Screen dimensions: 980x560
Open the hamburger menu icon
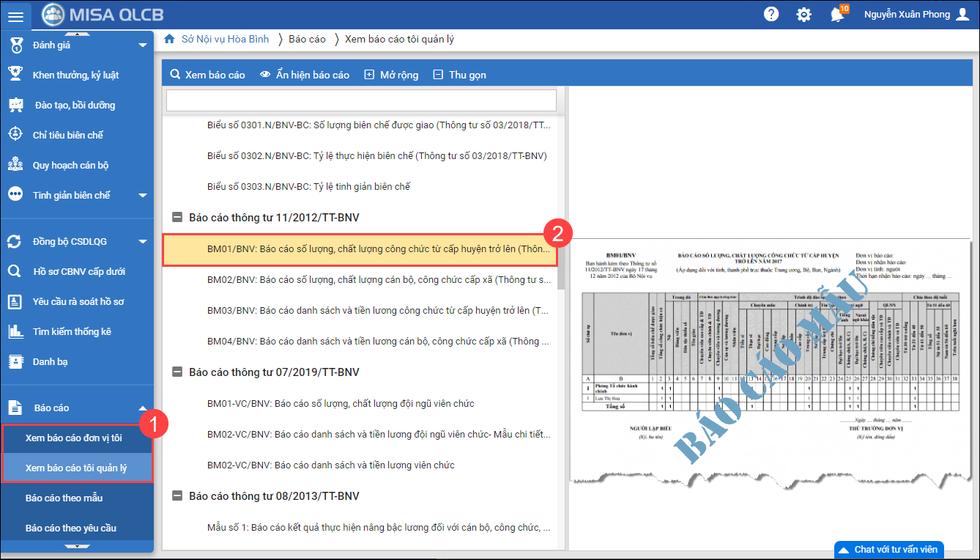15,15
